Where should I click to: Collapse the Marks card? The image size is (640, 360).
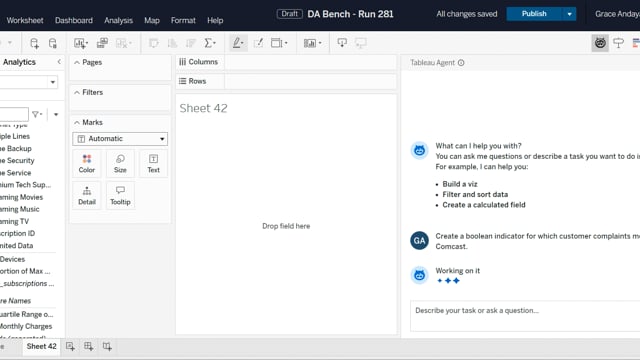pos(77,122)
